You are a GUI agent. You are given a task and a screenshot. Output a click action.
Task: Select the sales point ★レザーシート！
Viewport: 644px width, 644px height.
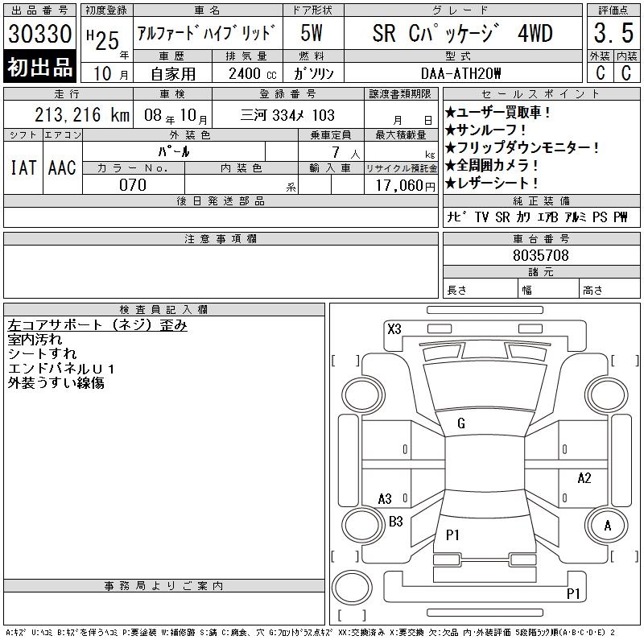coord(492,183)
